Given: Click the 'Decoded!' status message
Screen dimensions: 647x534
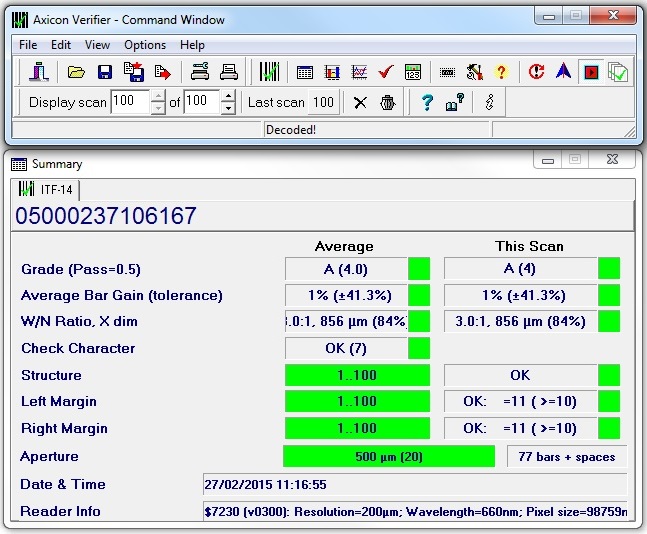Looking at the screenshot, I should tap(291, 130).
